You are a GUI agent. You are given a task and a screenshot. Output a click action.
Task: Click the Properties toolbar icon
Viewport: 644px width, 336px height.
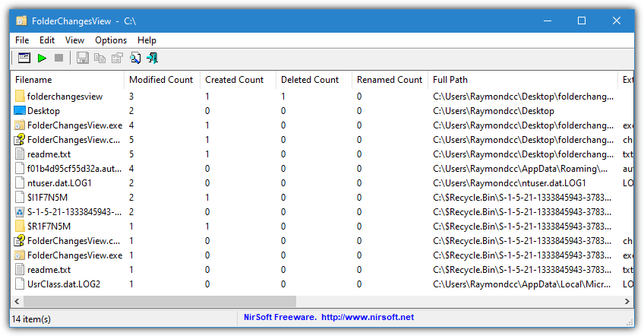118,58
